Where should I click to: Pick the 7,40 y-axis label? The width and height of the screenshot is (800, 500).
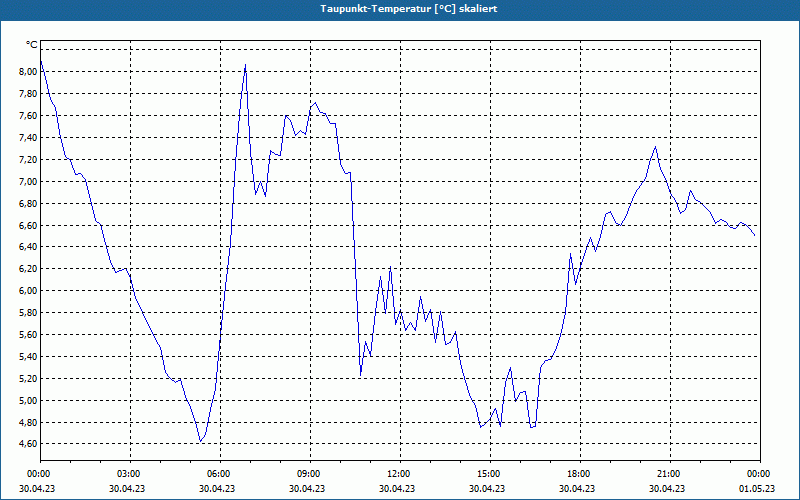pos(28,138)
